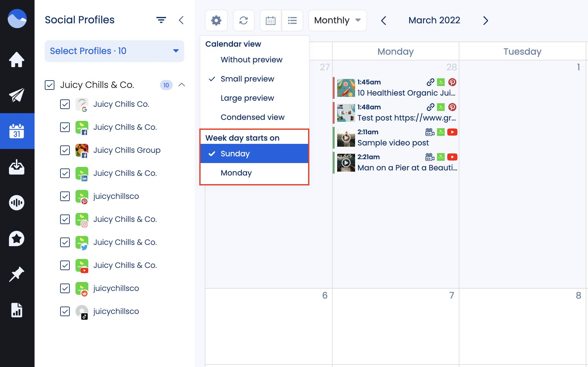Uncheck Juicy Chills & Co. LinkedIn checkbox
Viewport: 588px width, 367px height.
tap(65, 173)
